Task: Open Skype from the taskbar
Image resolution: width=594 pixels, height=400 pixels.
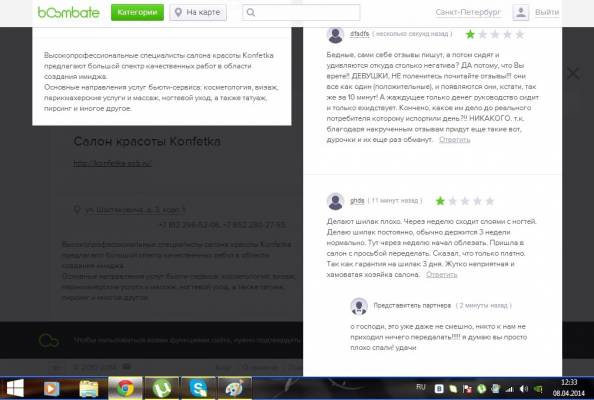Action: tap(199, 388)
